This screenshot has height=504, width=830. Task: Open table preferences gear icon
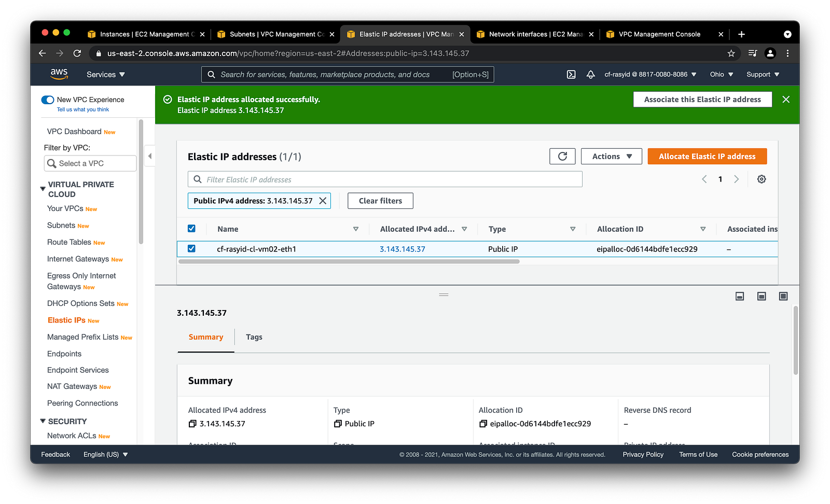[x=762, y=179]
